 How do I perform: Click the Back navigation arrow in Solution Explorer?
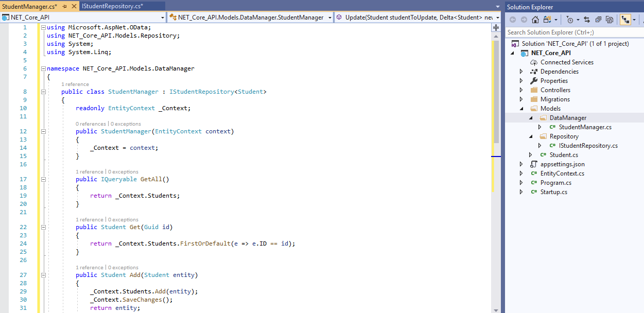[x=513, y=19]
